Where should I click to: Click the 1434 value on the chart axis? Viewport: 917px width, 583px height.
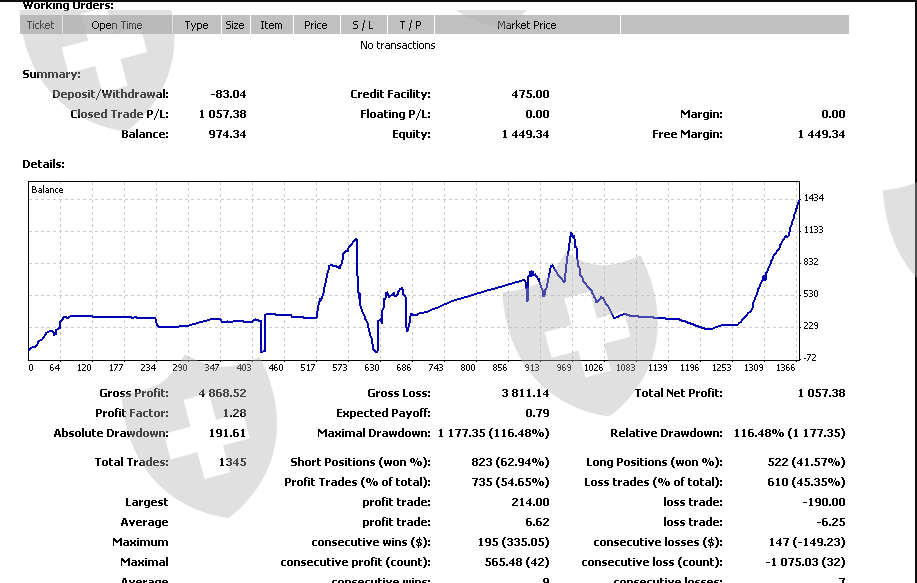[x=813, y=198]
